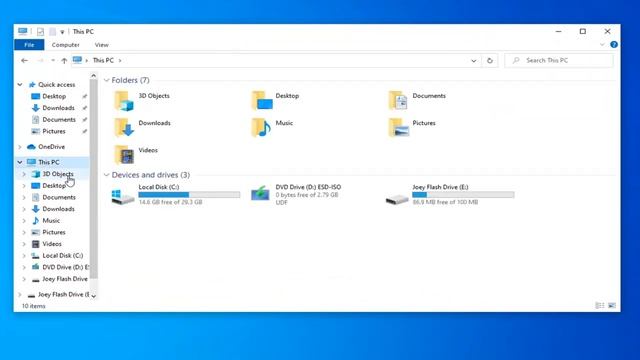Select Joey Flash Drive (E:) drive
Viewport: 640px width, 360px height.
pyautogui.click(x=450, y=195)
